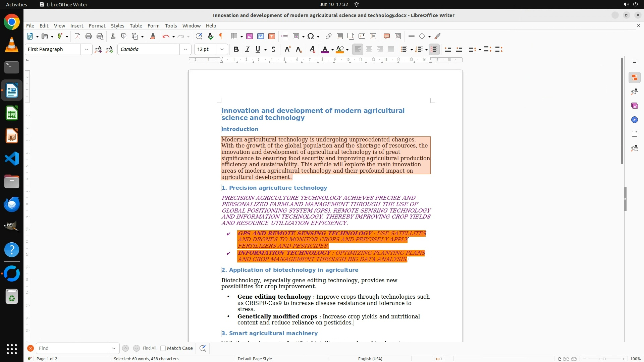Enable the Match Case checkbox
The height and width of the screenshot is (362, 644).
[163, 348]
